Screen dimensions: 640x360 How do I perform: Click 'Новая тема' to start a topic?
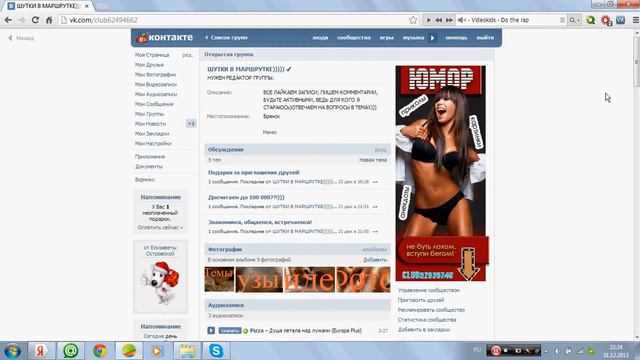click(373, 160)
